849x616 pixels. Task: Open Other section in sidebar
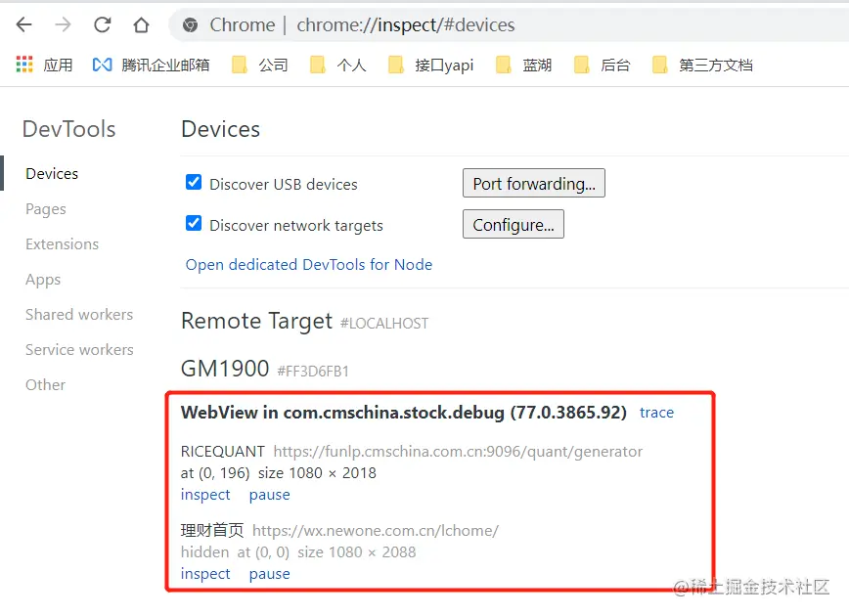point(45,385)
